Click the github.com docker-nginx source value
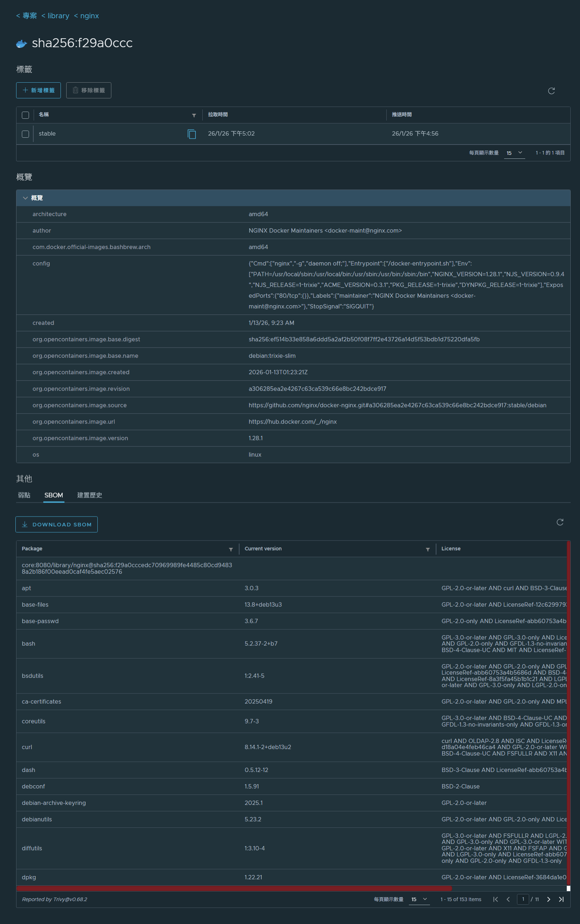 click(x=397, y=405)
